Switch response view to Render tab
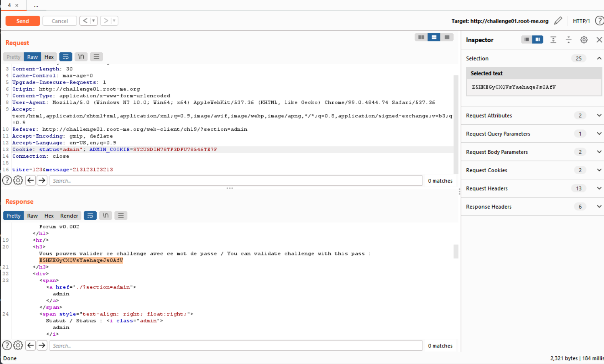The image size is (604, 364). pos(69,216)
